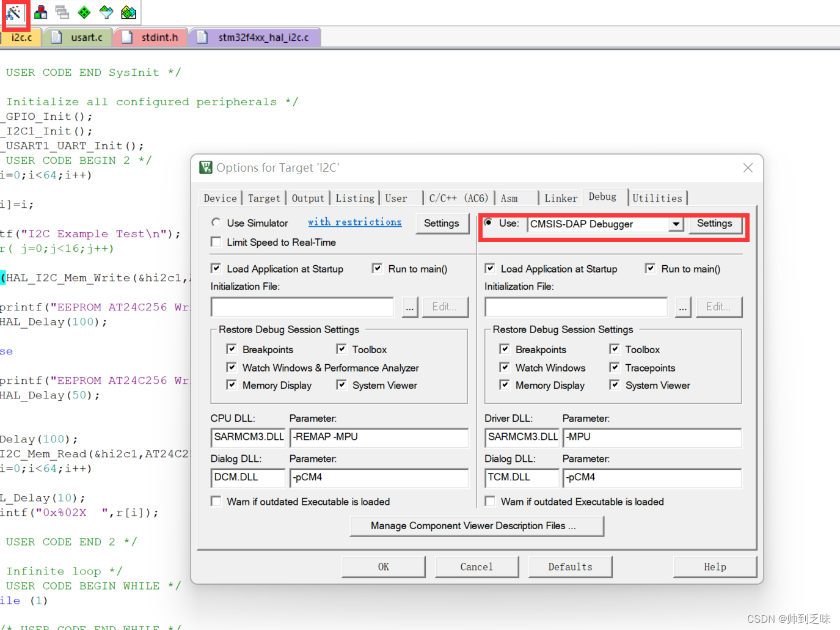Viewport: 840px width, 630px height.
Task: Click Driver DLL field SARMCM3.DLL
Action: click(x=522, y=437)
